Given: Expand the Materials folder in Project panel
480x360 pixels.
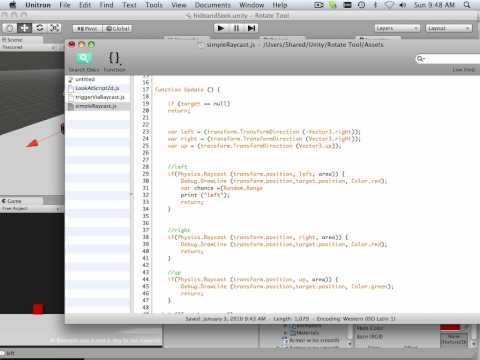Looking at the screenshot, I should [285, 333].
